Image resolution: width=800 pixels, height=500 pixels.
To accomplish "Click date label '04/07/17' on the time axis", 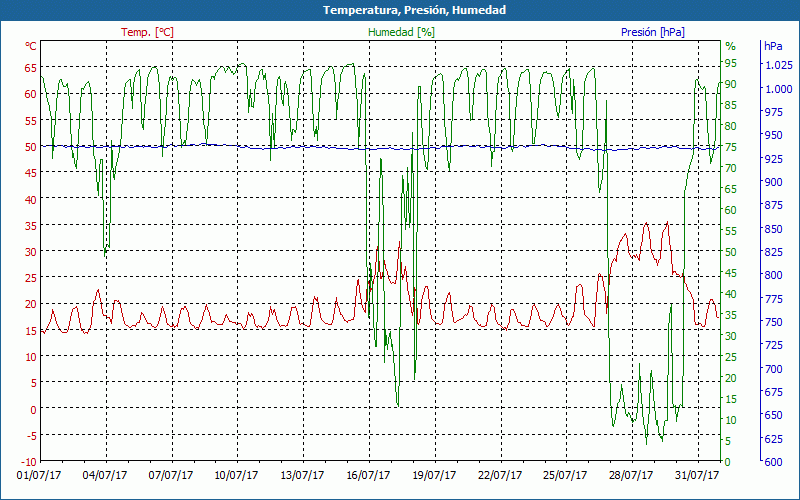I will [x=105, y=475].
